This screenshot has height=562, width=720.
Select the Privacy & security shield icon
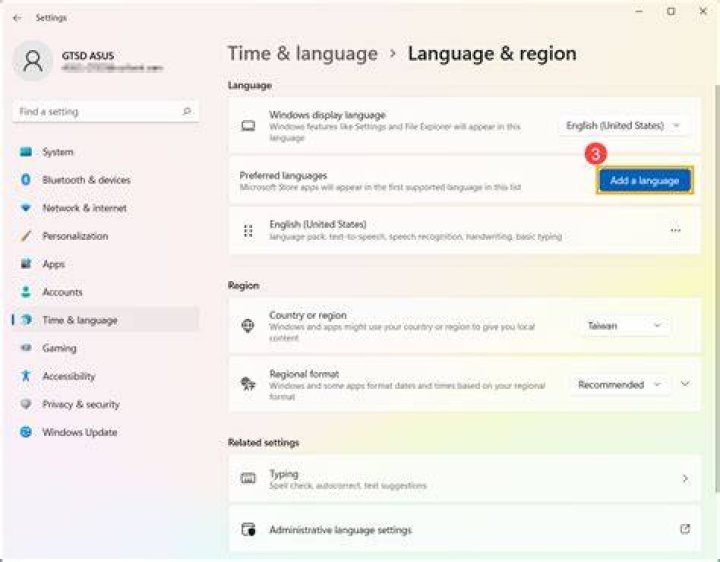(x=26, y=404)
